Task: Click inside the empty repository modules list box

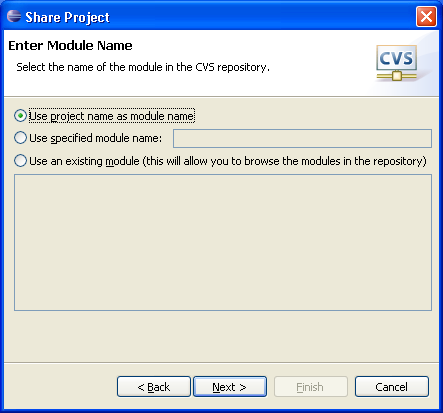Action: 223,242
